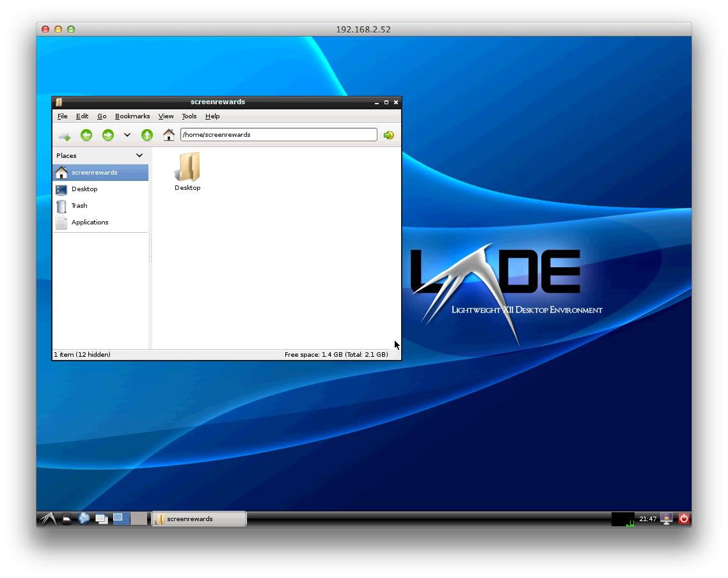Click the shutdown button in system tray

click(684, 519)
